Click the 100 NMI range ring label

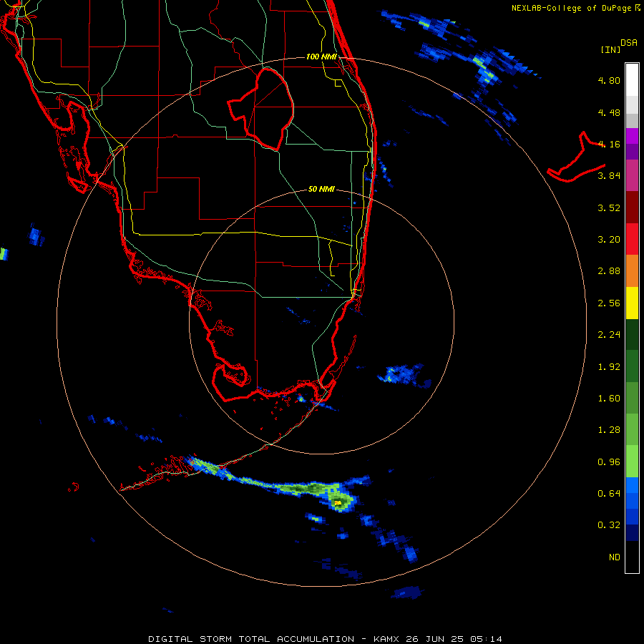(x=321, y=57)
